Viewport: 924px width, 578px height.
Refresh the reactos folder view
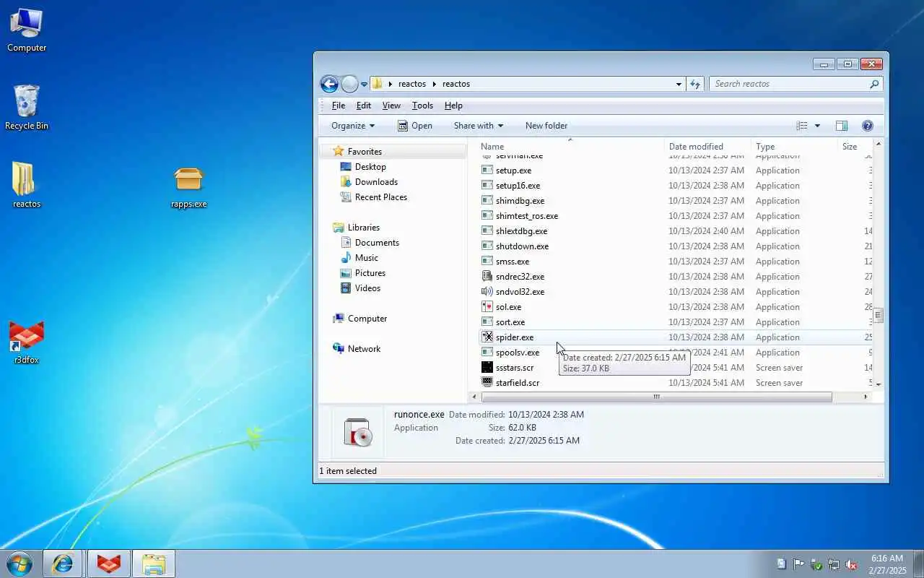point(695,84)
